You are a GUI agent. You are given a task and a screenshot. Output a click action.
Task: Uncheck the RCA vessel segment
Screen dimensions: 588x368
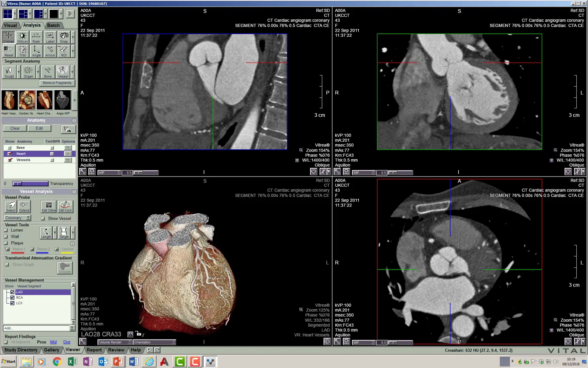point(12,298)
